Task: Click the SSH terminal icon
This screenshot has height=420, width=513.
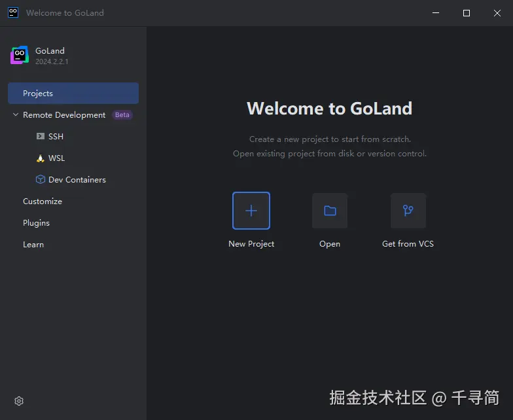Action: click(x=41, y=136)
